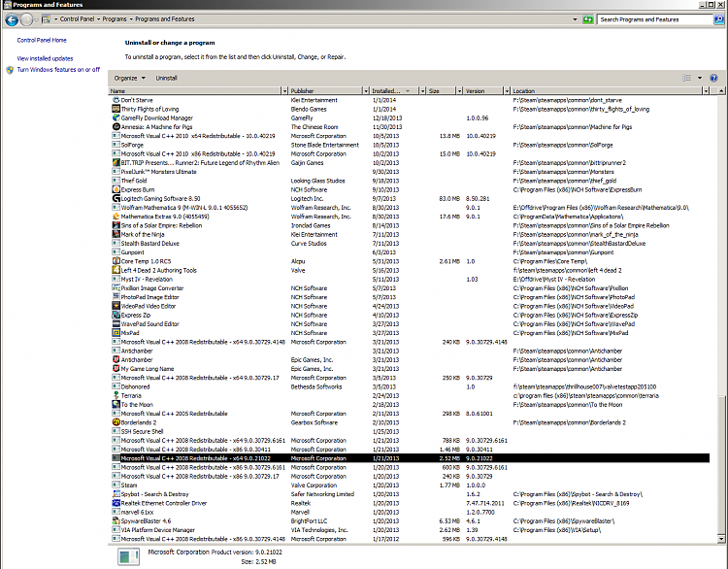This screenshot has width=728, height=569.
Task: Click the BIT.TRIP Runner2 program icon
Action: (116, 162)
